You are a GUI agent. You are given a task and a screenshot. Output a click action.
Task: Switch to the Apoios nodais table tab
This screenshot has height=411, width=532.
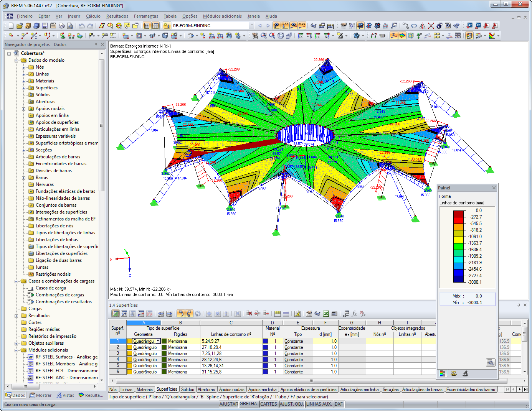click(x=231, y=390)
